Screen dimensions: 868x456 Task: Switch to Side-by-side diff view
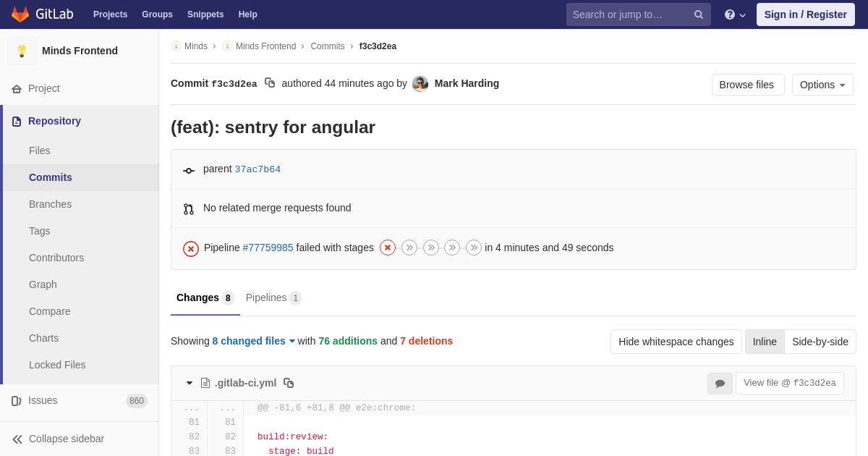820,342
